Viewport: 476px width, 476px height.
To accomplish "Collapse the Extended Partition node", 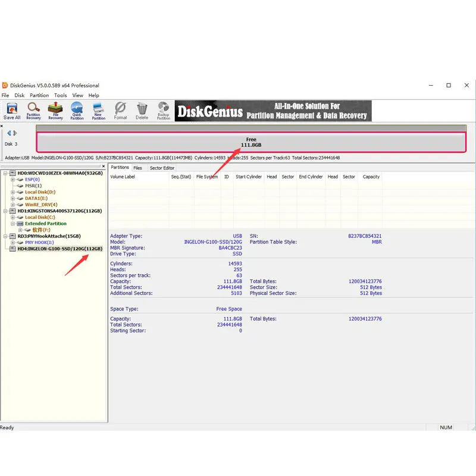I will point(12,224).
